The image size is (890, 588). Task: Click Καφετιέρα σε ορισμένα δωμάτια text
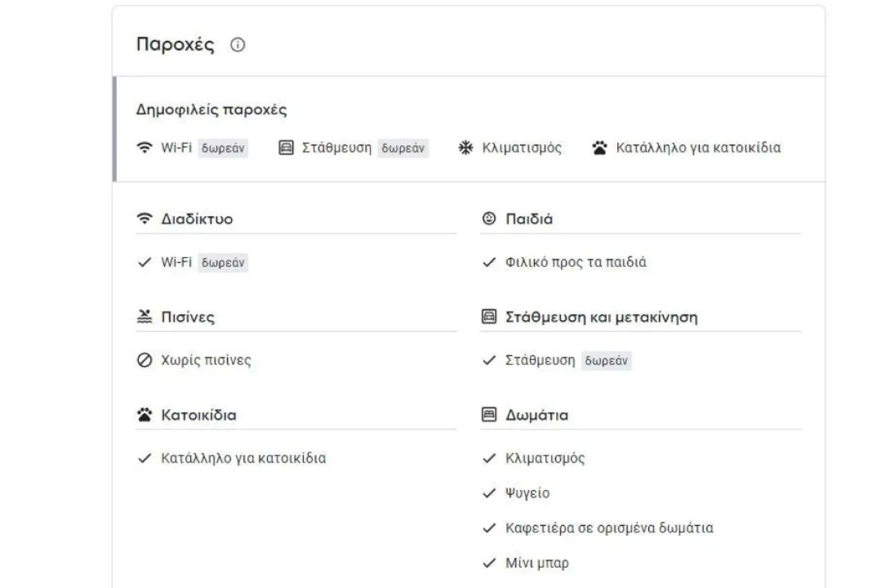[609, 528]
